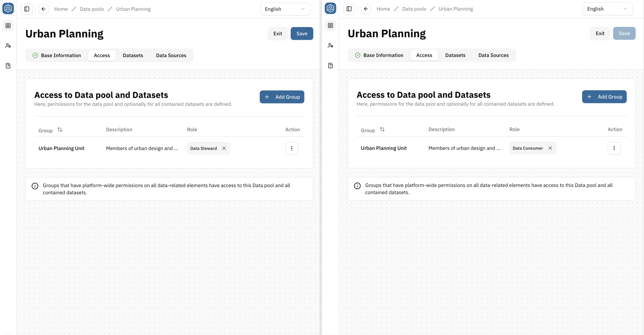Remove the Data Steward role tag
This screenshot has height=335, width=644.
tap(224, 148)
